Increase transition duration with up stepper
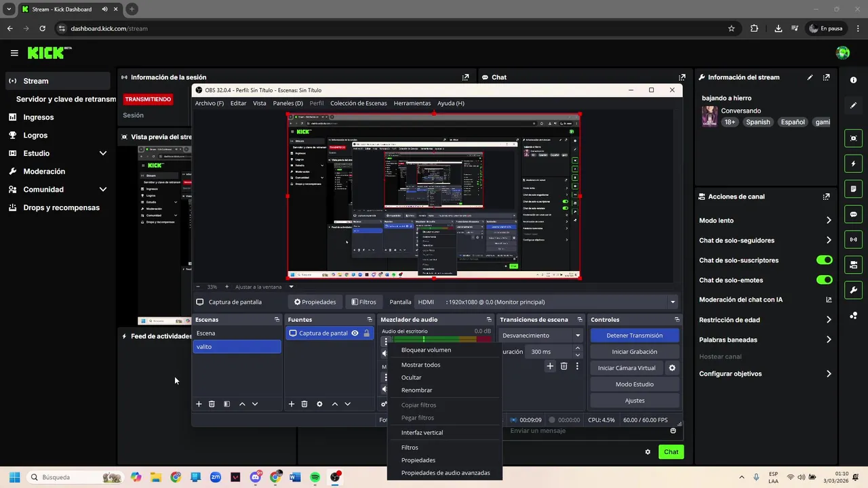This screenshot has height=488, width=868. [577, 348]
